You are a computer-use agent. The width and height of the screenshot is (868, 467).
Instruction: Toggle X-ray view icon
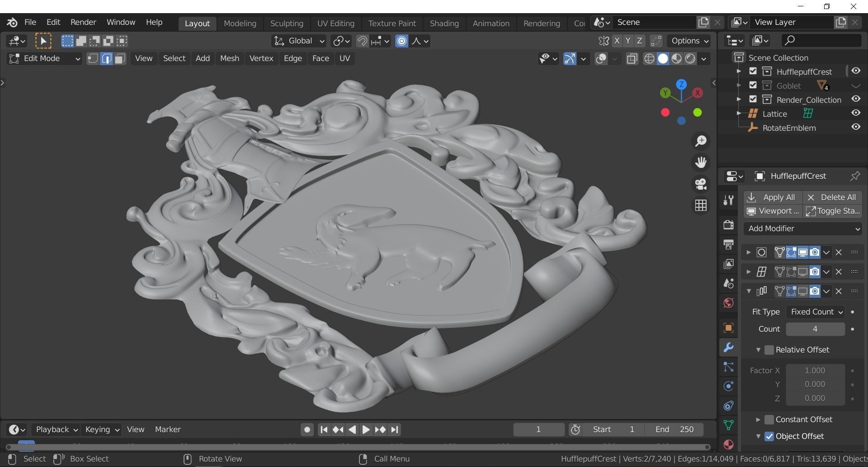tap(632, 59)
